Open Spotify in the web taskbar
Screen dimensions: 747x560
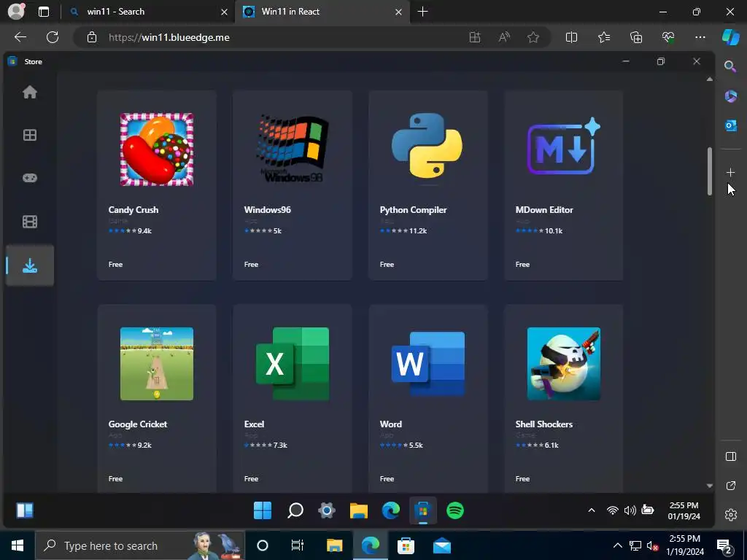click(x=455, y=510)
